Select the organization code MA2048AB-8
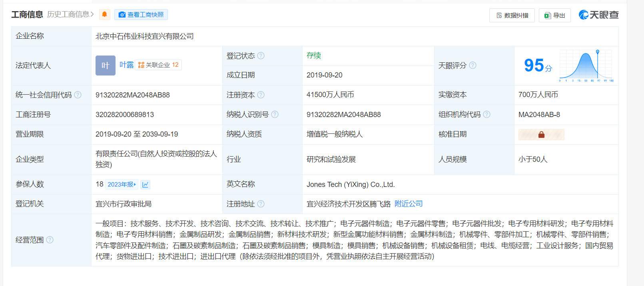Image resolution: width=644 pixels, height=286 pixels. pyautogui.click(x=539, y=115)
